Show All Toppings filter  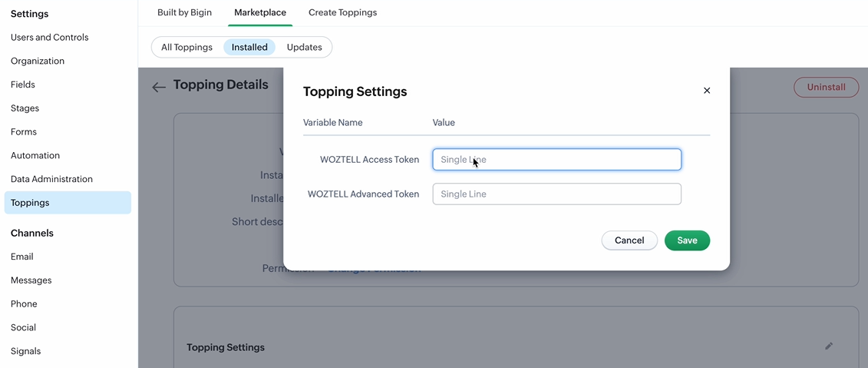tap(186, 47)
